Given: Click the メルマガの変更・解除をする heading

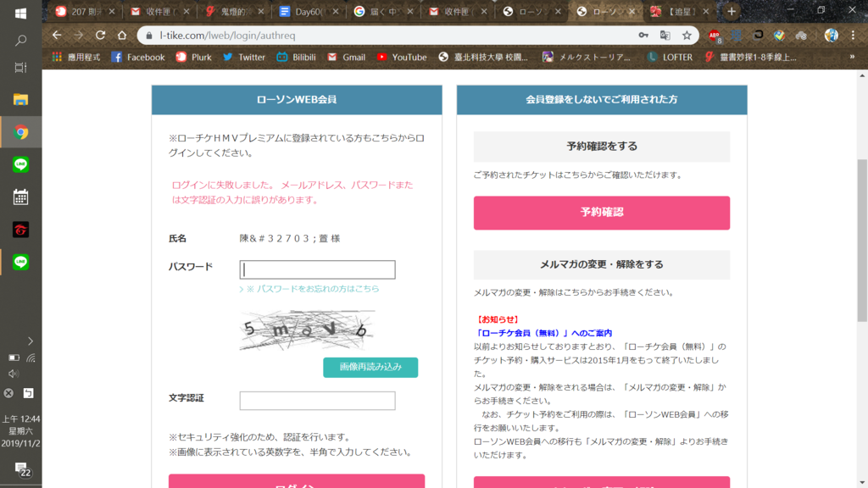Looking at the screenshot, I should 601,264.
